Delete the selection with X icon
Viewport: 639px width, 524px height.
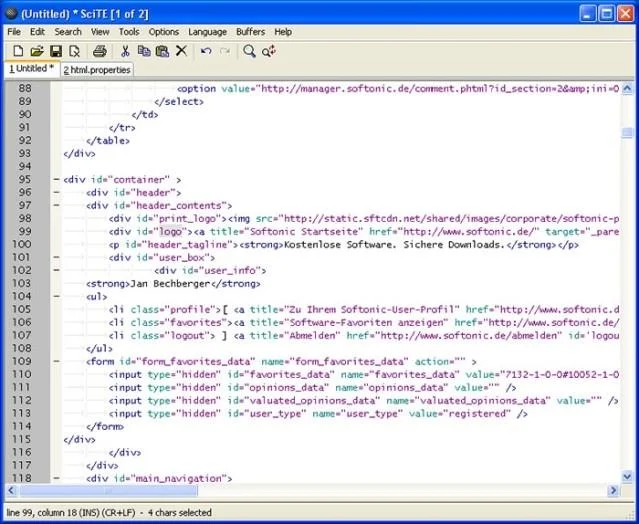(x=181, y=51)
